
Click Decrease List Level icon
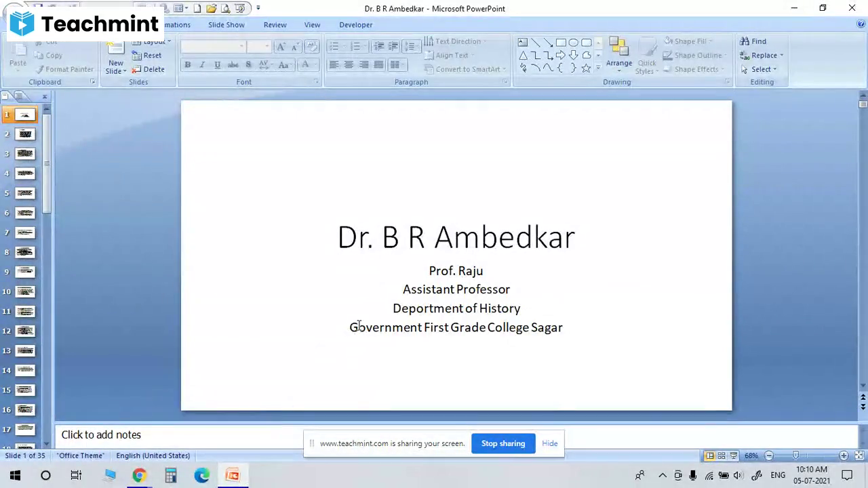click(378, 46)
